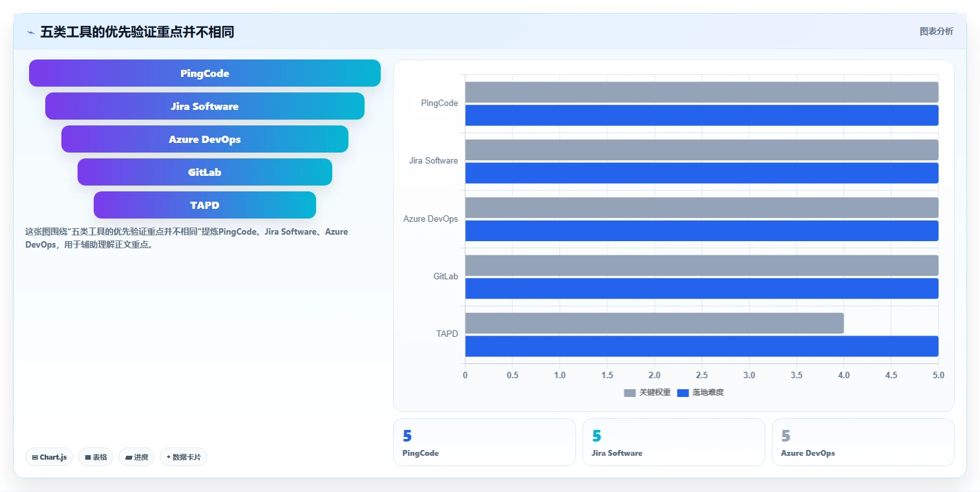Click the PingCode y-axis label
Screen dimensions: 980x492
(x=440, y=103)
